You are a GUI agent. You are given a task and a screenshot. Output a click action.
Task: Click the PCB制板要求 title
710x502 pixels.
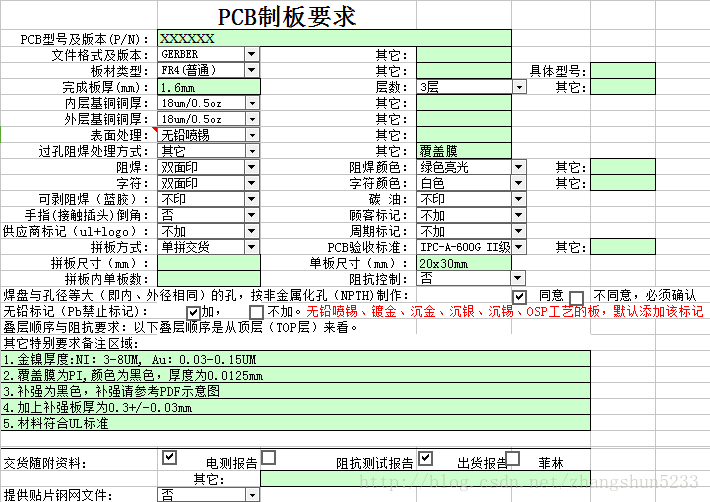coord(287,16)
